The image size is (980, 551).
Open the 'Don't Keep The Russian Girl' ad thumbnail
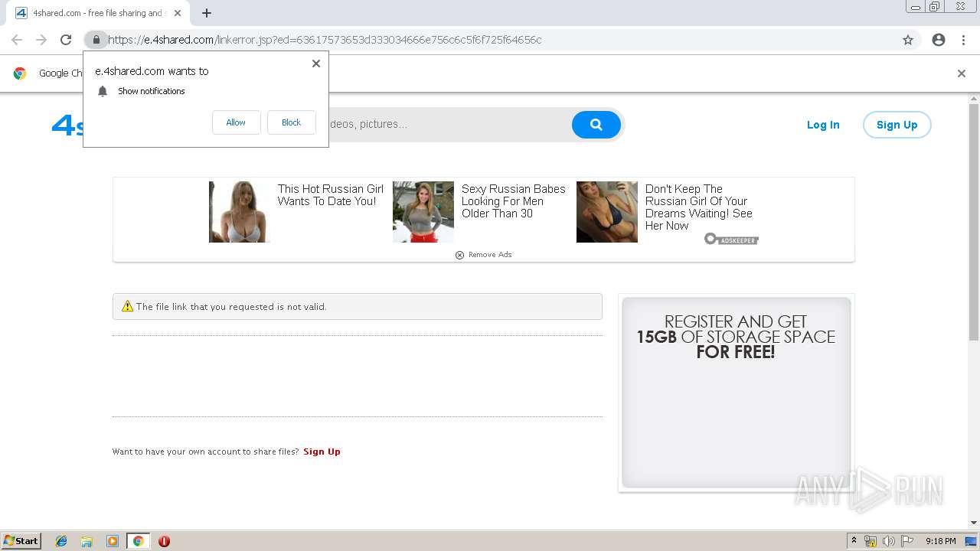(x=607, y=212)
